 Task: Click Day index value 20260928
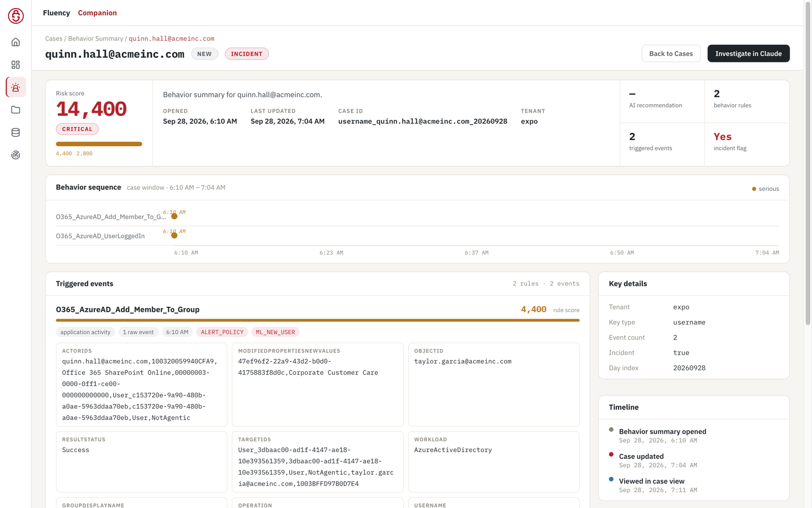[x=689, y=368]
